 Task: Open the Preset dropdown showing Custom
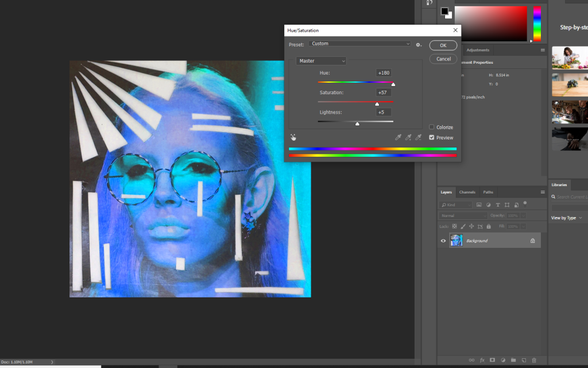[359, 44]
